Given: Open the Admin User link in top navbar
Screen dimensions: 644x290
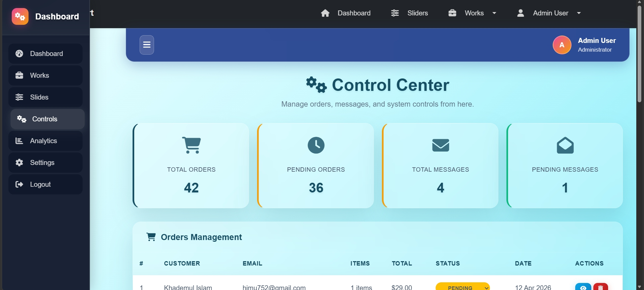Looking at the screenshot, I should (x=550, y=13).
